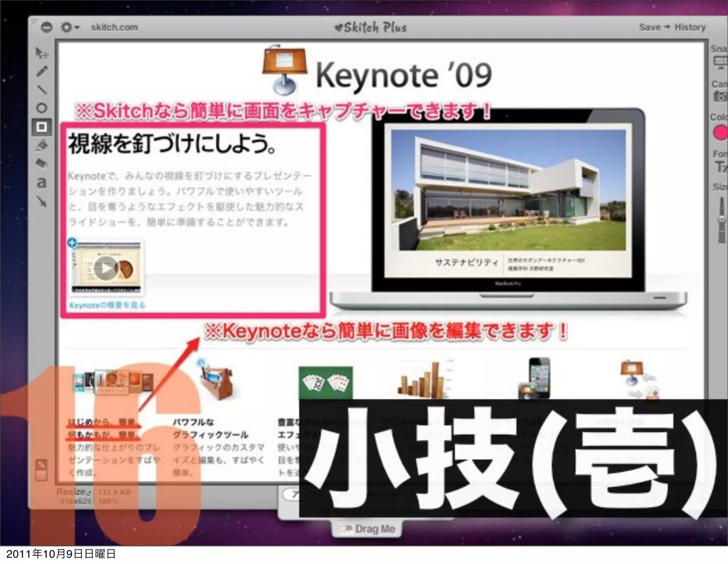728x564 pixels.
Task: Select the Pencil drawing tool
Action: [x=42, y=71]
